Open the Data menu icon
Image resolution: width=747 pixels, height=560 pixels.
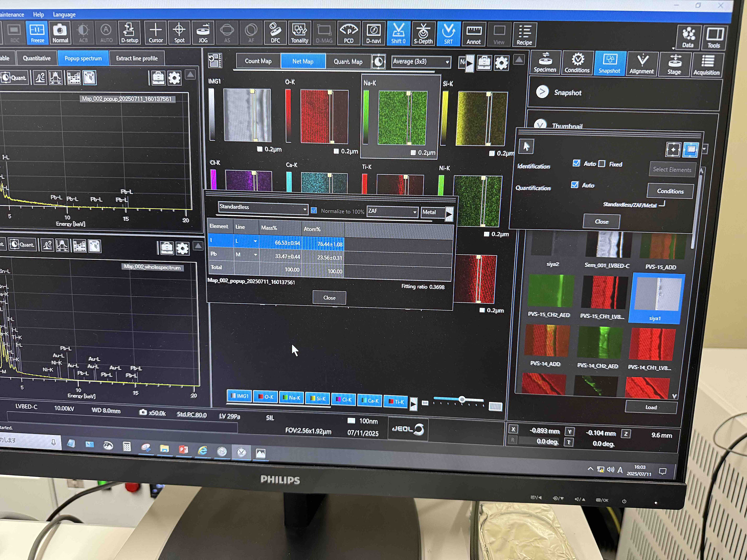click(688, 37)
